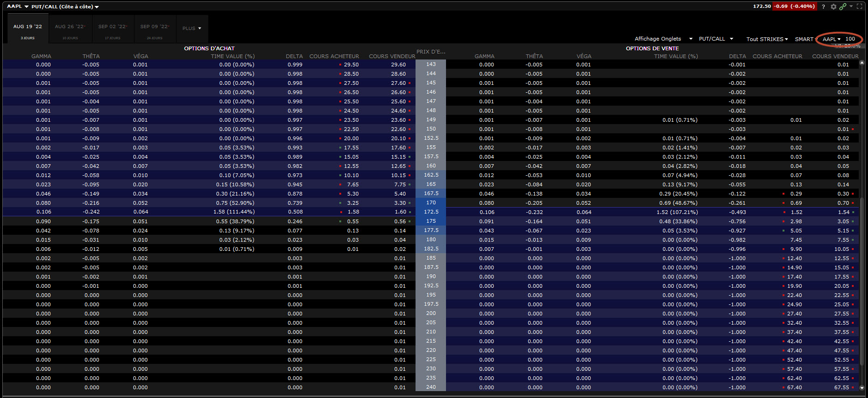Click call time value 1.58 (111.44%)

pos(234,212)
